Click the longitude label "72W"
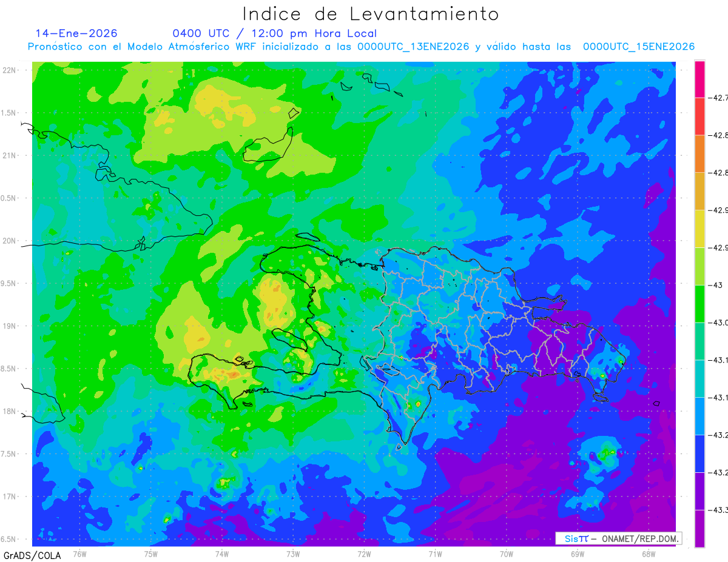This screenshot has height=562, width=728. [x=364, y=554]
